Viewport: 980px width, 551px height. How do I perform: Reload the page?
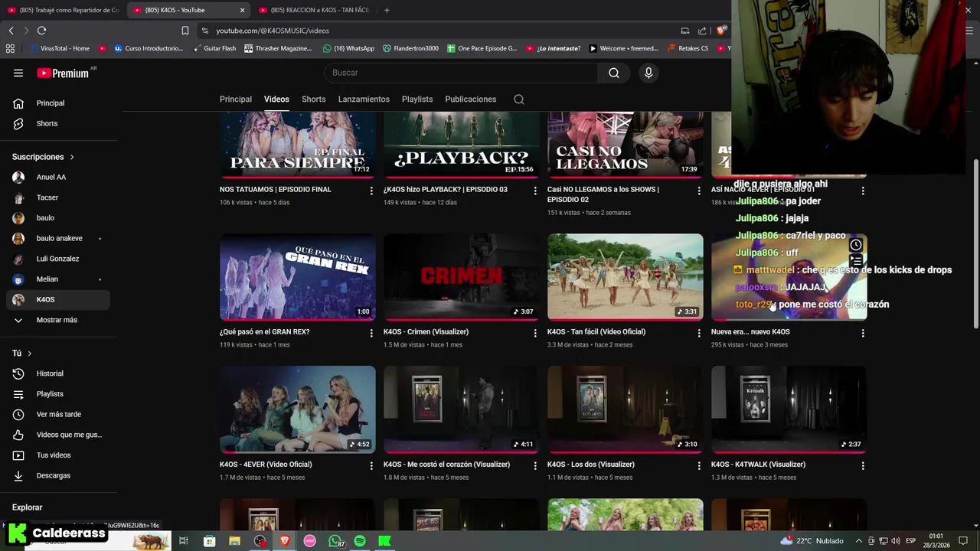tap(41, 31)
